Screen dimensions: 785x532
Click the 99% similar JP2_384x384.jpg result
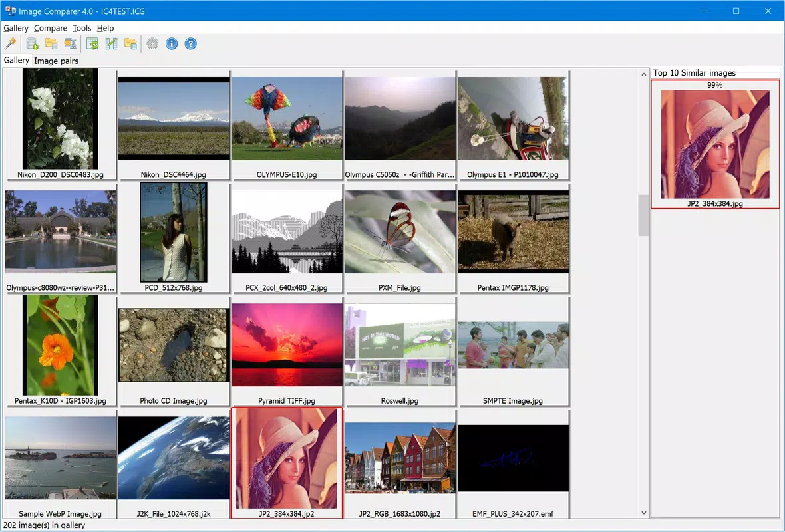(715, 144)
